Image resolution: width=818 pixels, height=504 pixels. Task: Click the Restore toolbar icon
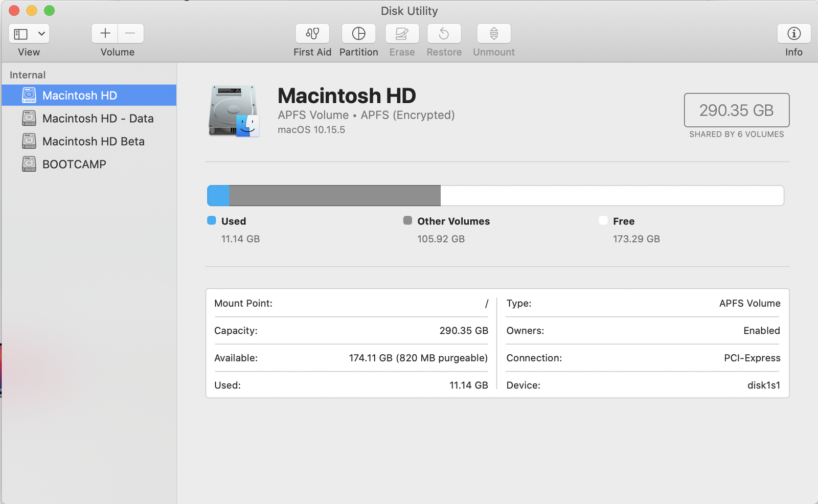(x=444, y=34)
